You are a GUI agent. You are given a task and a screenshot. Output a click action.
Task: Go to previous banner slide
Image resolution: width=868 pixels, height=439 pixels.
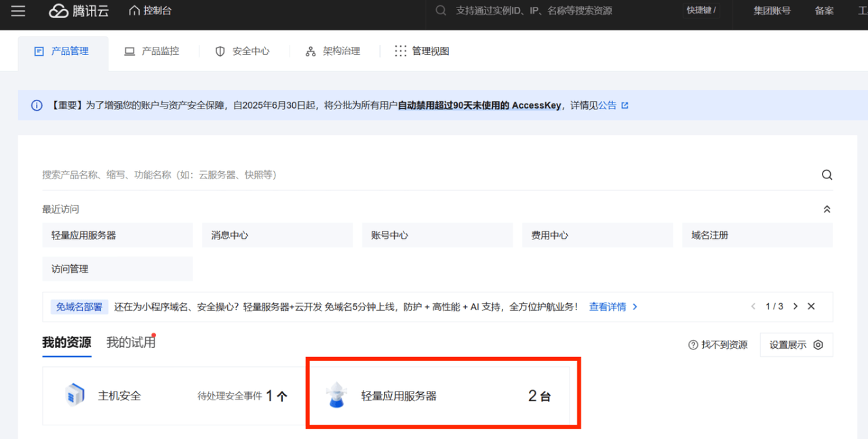pos(753,307)
